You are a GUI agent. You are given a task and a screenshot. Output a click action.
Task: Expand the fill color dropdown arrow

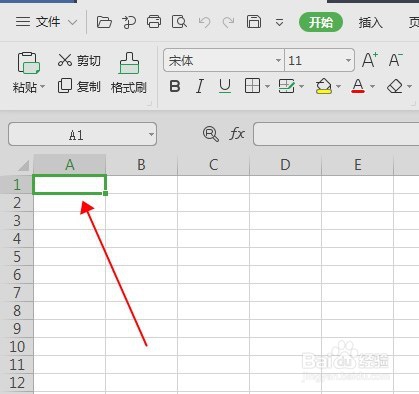(x=338, y=87)
